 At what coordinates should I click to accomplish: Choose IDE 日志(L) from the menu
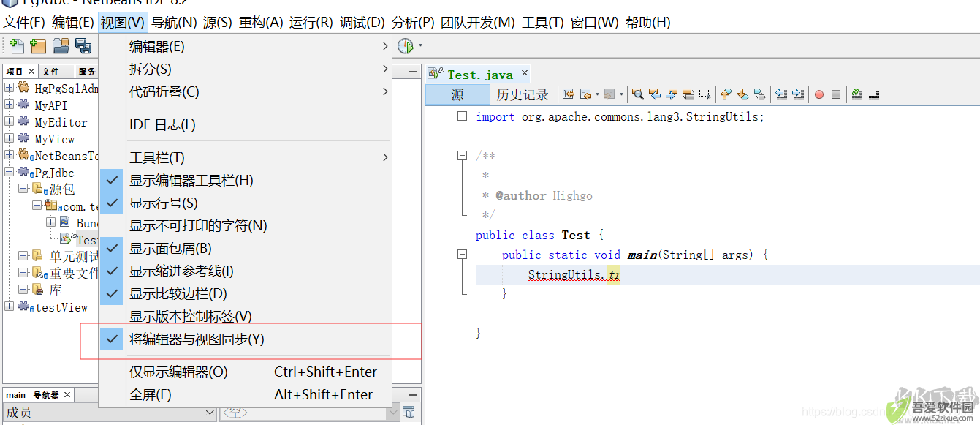point(245,124)
